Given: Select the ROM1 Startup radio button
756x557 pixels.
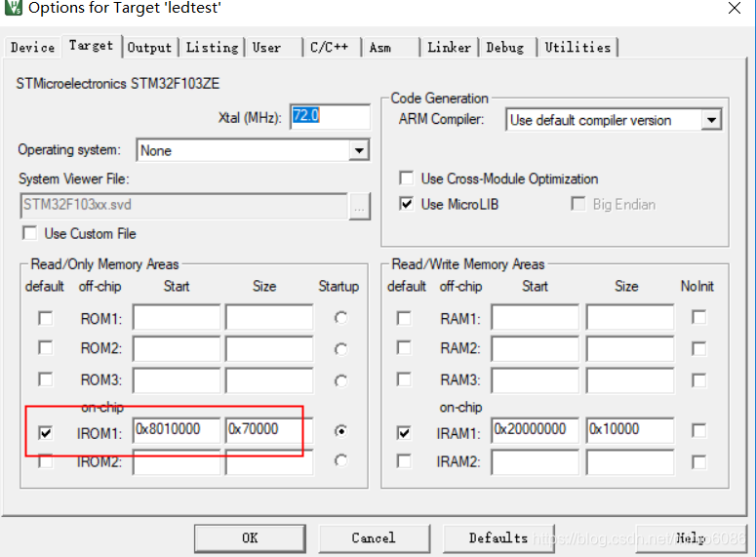Looking at the screenshot, I should point(340,318).
